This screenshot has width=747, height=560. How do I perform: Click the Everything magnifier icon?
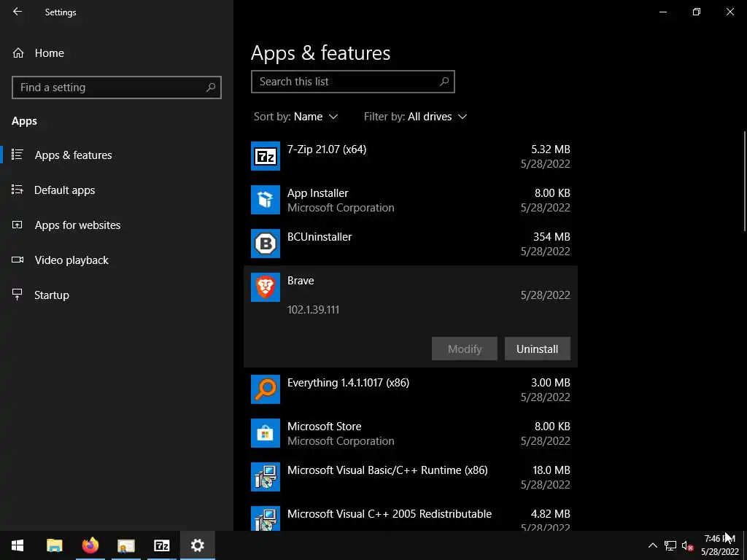(266, 389)
